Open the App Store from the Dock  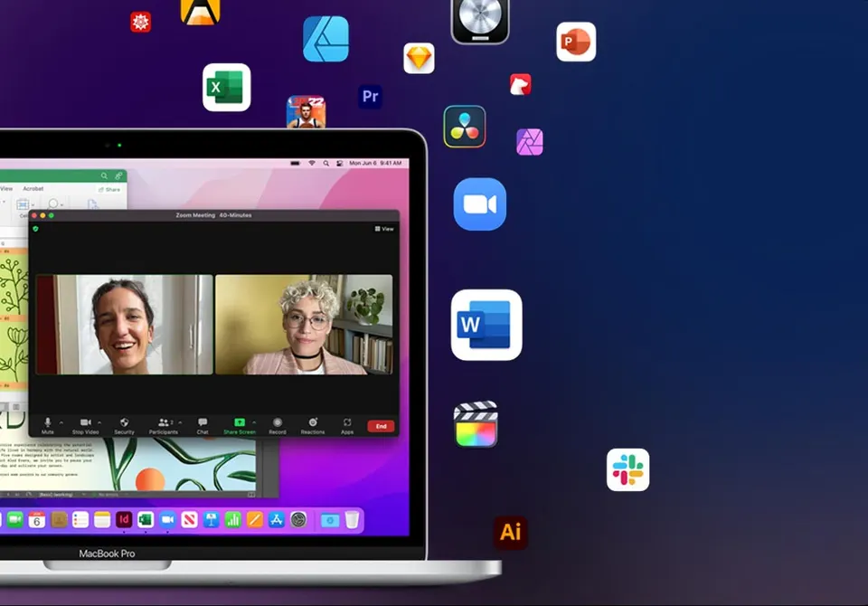pyautogui.click(x=277, y=519)
